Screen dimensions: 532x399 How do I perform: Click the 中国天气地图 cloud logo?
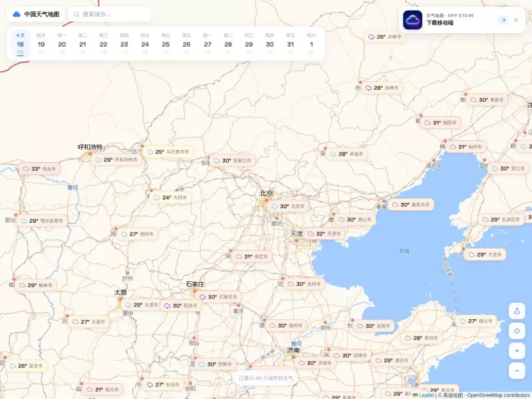[16, 14]
